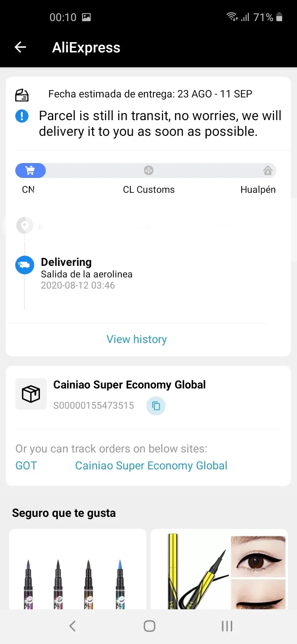Image resolution: width=297 pixels, height=644 pixels.
Task: Open Cainiao Super Economy Global tracking link
Action: point(151,466)
